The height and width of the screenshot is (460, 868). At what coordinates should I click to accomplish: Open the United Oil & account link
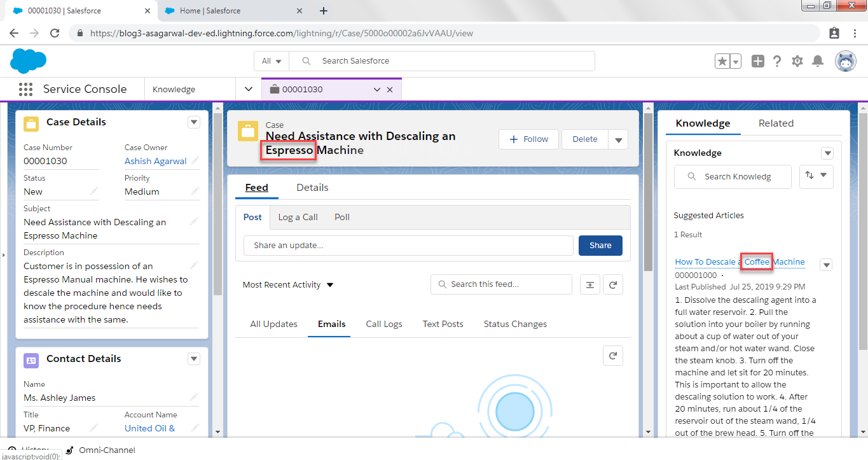coord(150,428)
